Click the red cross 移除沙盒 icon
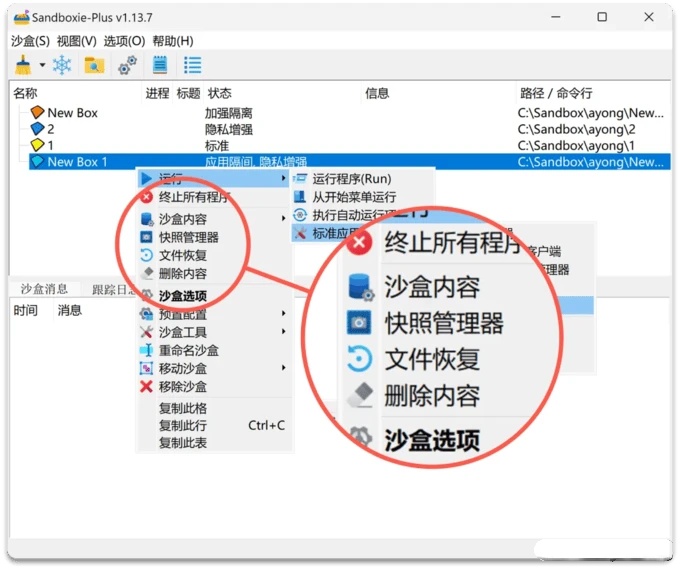This screenshot has height=569, width=680. 147,386
